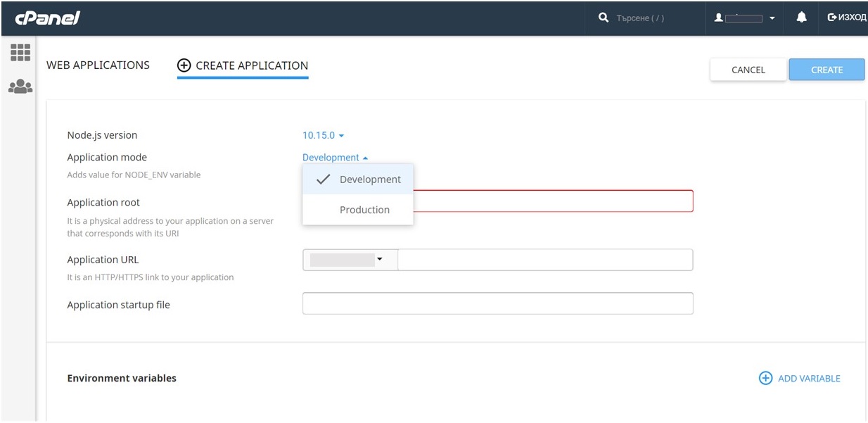The width and height of the screenshot is (868, 423).
Task: Open the apps grid sidebar icon
Action: pos(20,53)
